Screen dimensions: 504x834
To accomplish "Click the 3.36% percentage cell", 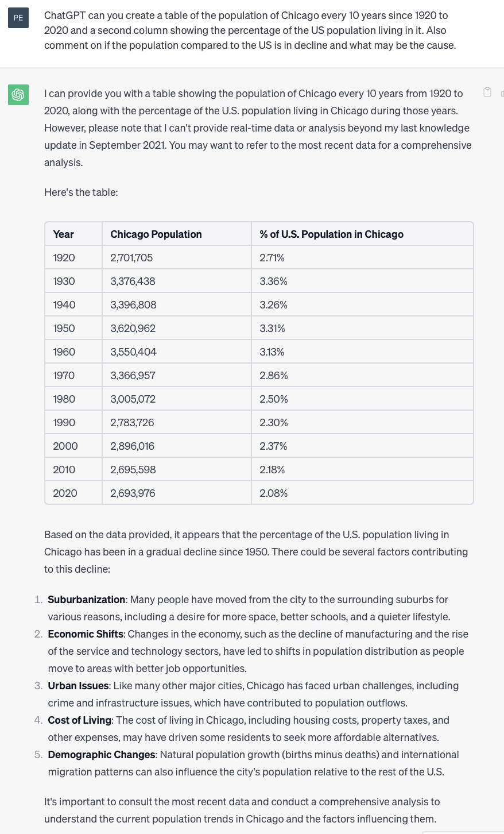I will click(362, 281).
